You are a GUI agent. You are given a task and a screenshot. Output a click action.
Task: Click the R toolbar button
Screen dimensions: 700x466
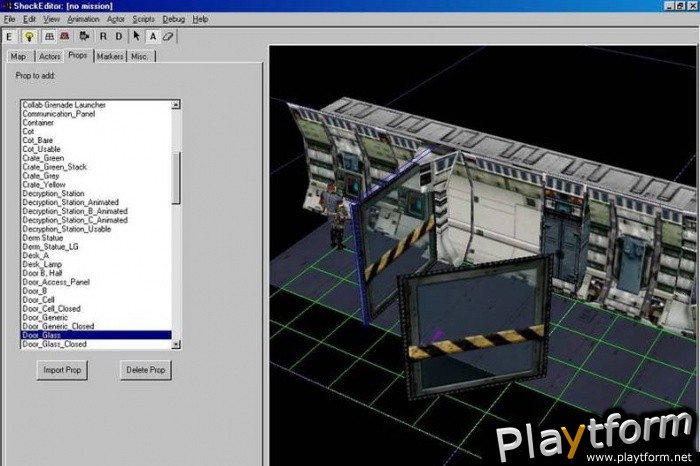pos(103,37)
